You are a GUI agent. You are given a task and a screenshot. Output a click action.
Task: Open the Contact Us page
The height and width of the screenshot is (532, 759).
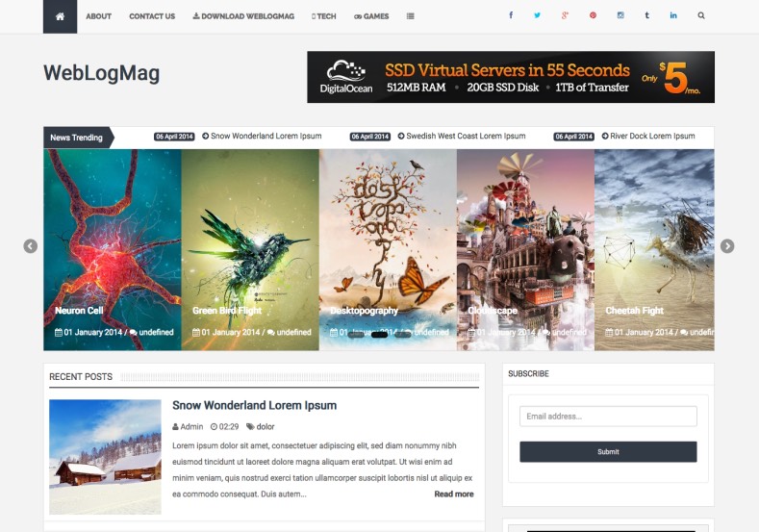click(x=152, y=16)
